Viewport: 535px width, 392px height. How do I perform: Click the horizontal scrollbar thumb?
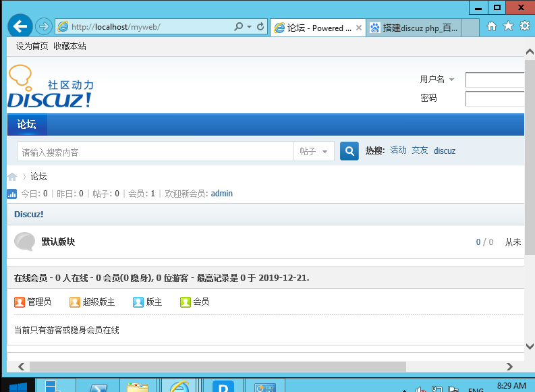pos(218,367)
